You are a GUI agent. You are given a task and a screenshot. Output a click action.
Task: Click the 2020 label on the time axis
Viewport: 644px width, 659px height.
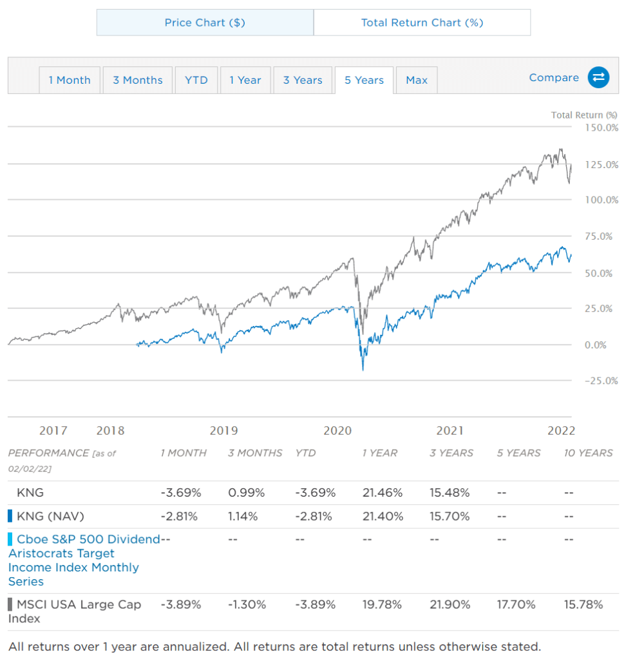pyautogui.click(x=337, y=431)
